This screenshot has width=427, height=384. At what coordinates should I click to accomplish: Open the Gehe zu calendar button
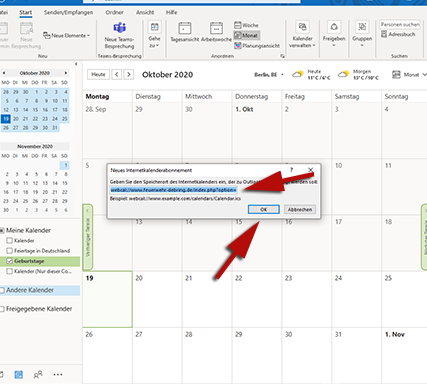154,35
